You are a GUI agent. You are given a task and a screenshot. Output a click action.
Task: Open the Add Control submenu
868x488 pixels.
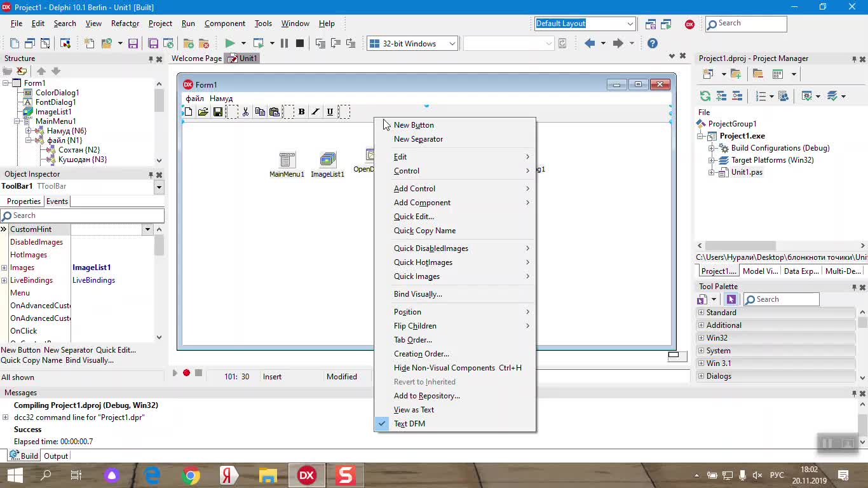[x=454, y=189]
